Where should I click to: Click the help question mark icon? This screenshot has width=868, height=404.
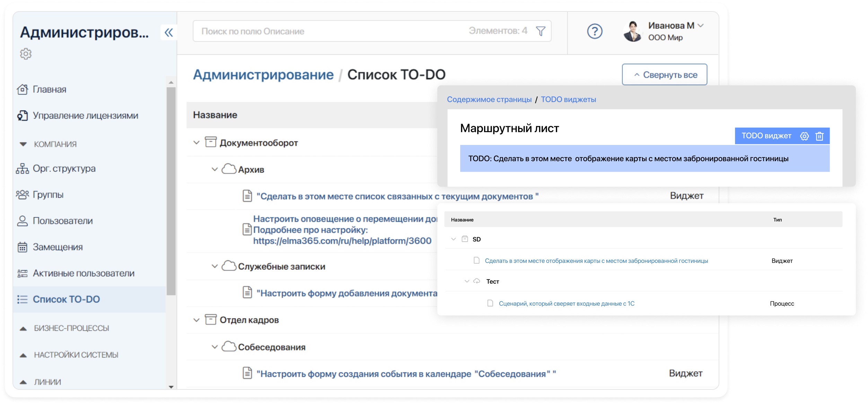[594, 32]
